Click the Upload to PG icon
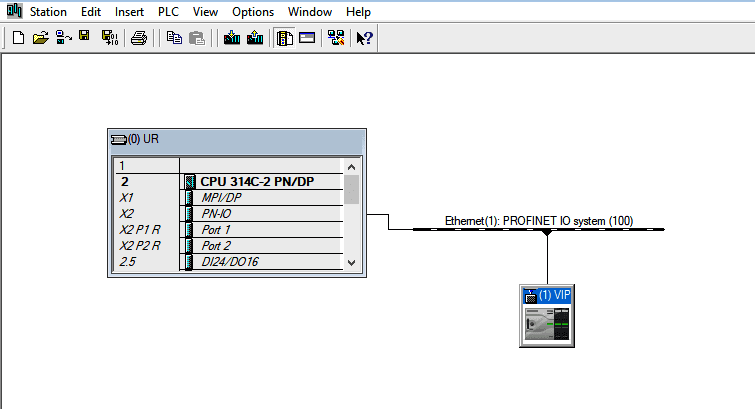 point(255,38)
